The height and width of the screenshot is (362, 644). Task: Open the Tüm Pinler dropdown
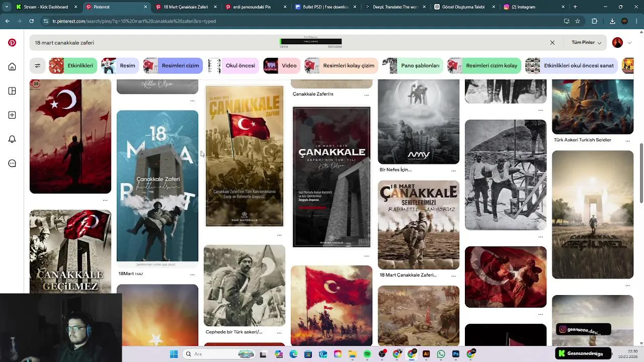587,43
